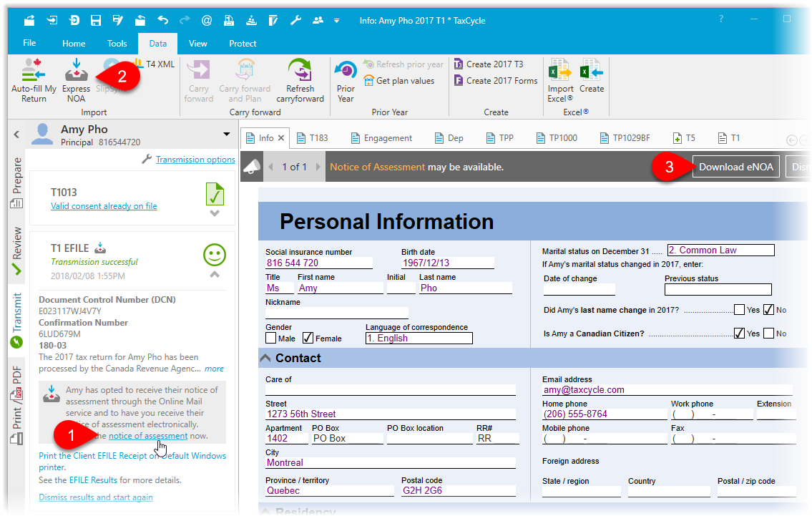Click the @ email icon in title bar
812x516 pixels.
coord(207,20)
